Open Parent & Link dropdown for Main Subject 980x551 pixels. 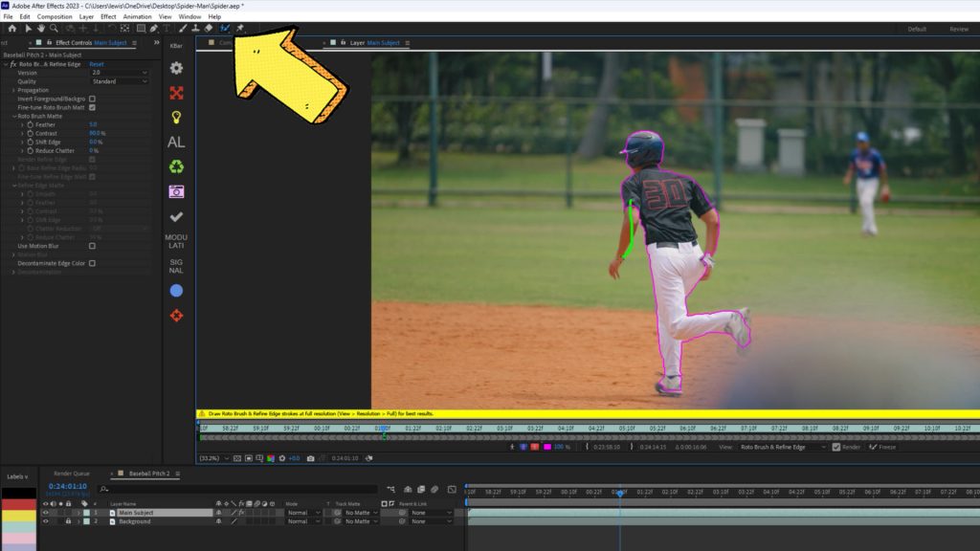point(431,513)
